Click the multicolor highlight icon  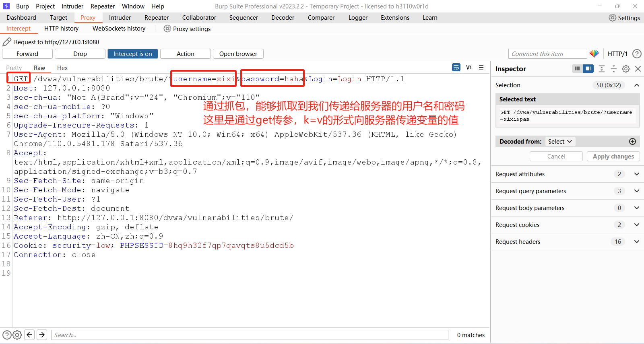(594, 54)
